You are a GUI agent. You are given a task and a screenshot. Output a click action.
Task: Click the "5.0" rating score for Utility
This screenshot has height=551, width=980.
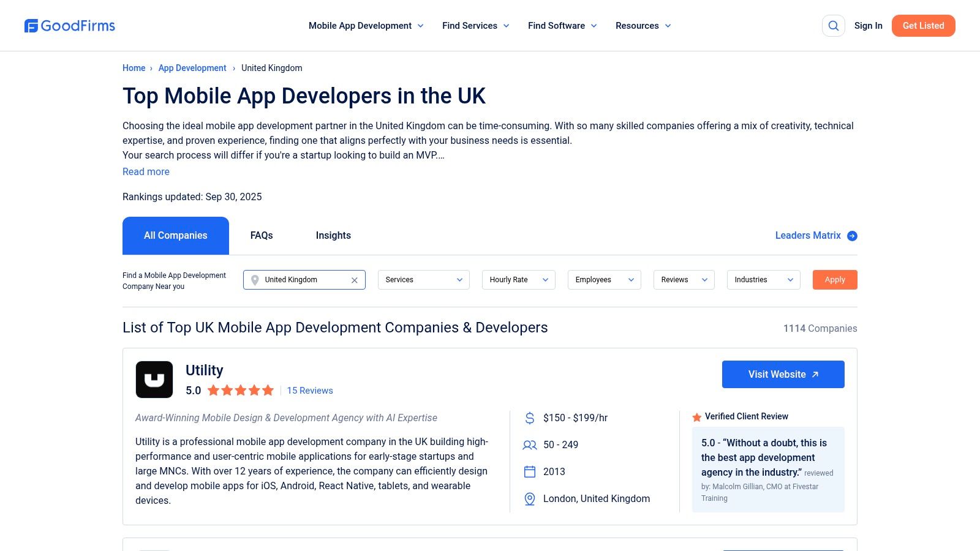[194, 391]
